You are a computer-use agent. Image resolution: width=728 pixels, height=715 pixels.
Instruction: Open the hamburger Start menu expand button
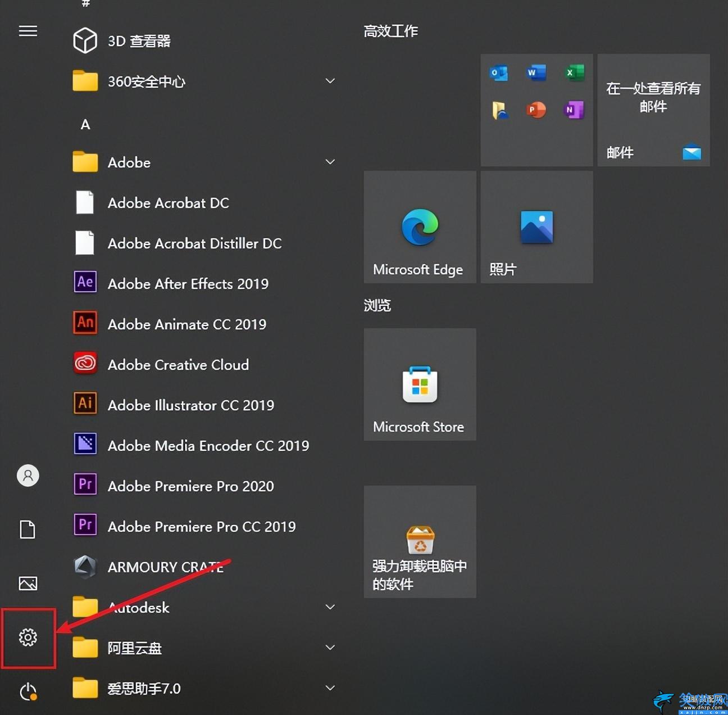[28, 31]
